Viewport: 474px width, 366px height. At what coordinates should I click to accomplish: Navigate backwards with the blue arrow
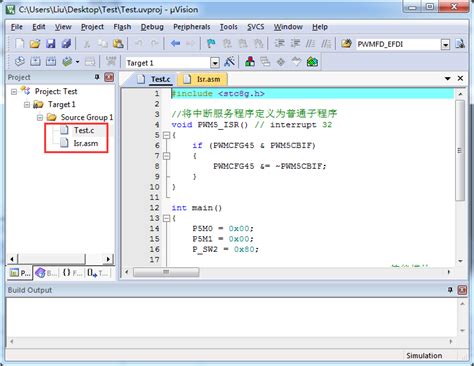tap(175, 44)
